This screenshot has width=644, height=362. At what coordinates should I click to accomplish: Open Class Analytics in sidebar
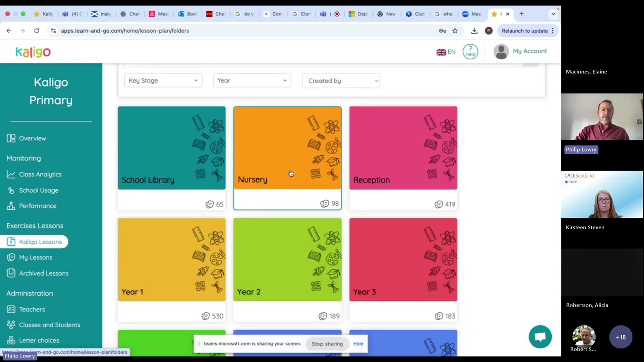(x=34, y=174)
